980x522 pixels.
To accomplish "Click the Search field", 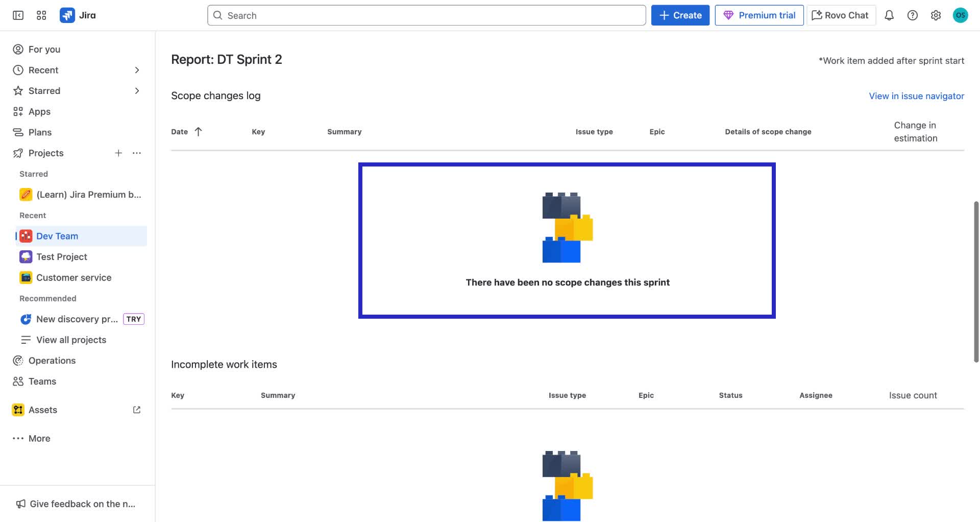I will [426, 15].
